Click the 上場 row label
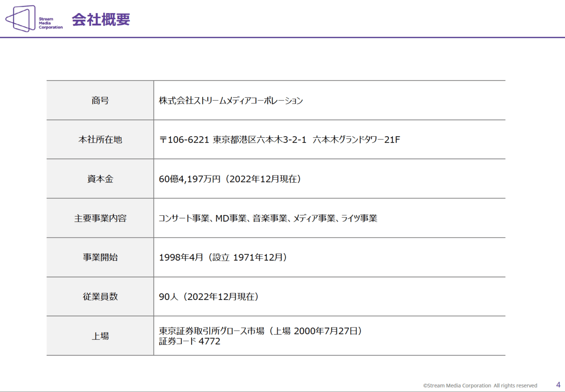Screen dimensions: 565x392 point(100,336)
